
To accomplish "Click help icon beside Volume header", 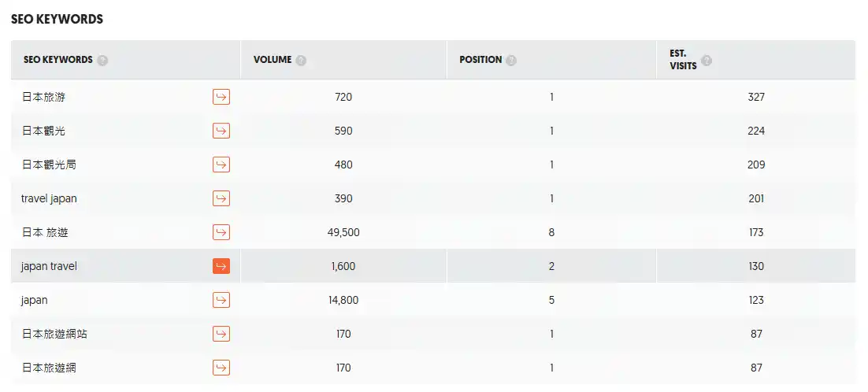I will pyautogui.click(x=302, y=61).
